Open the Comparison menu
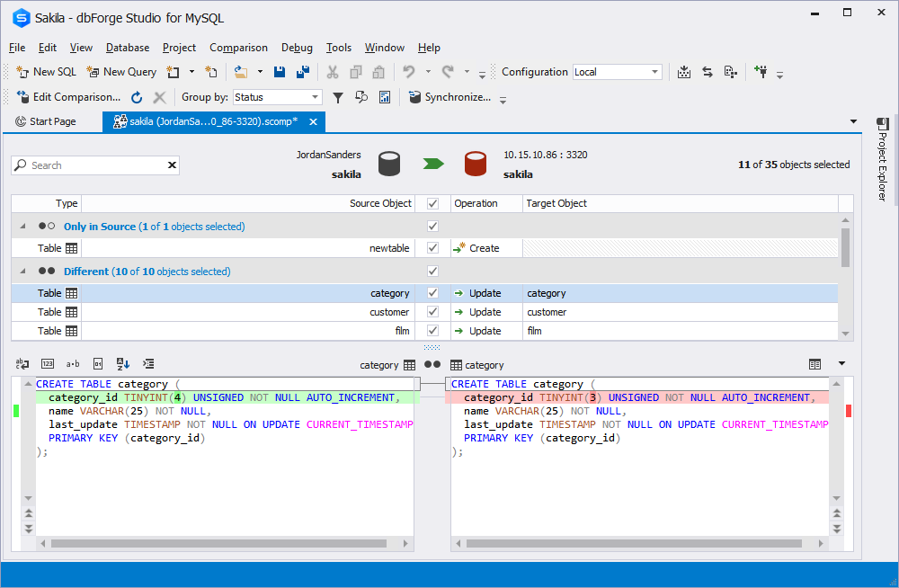Image resolution: width=899 pixels, height=588 pixels. pos(238,48)
